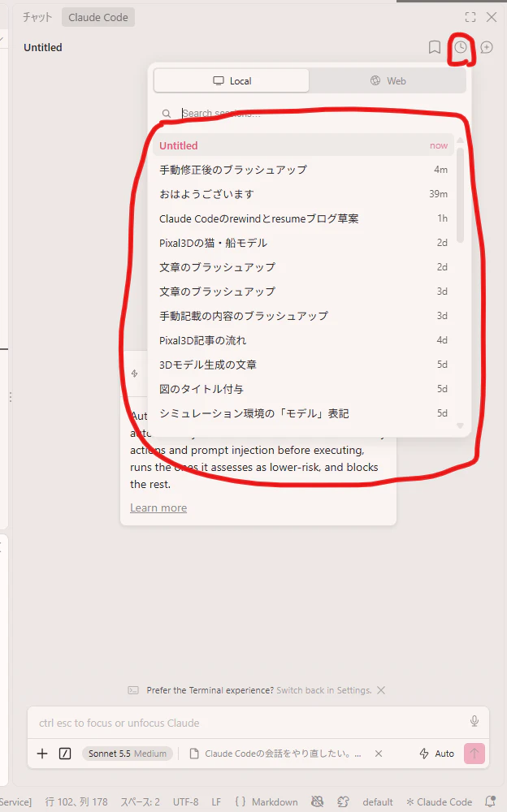Open session 3Dモデル生成の文章
Viewport: 507px width, 812px height.
pos(303,365)
